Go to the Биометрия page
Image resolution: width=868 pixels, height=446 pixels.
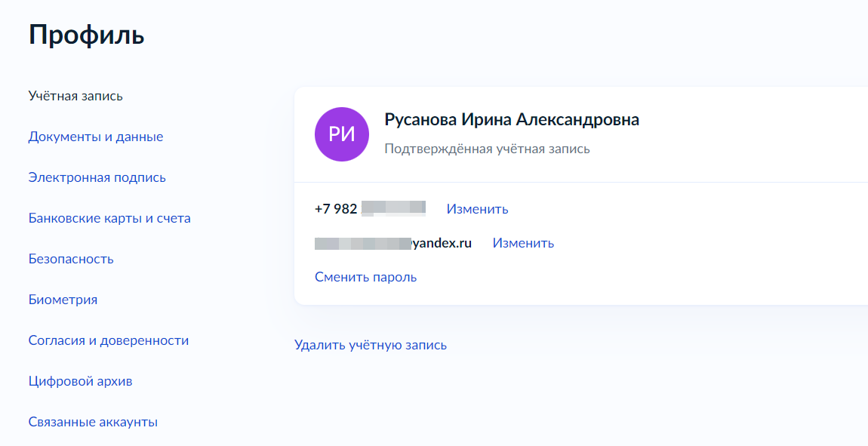62,299
